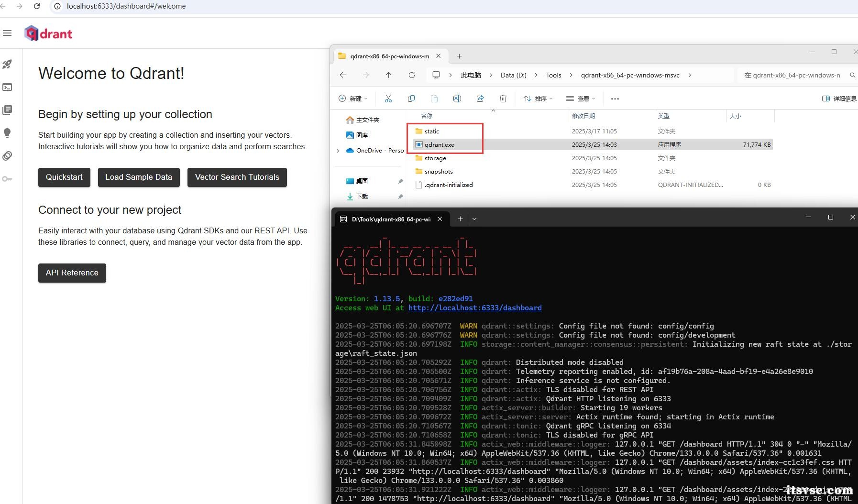Click the Explorer search box
The image size is (858, 504).
click(x=796, y=75)
